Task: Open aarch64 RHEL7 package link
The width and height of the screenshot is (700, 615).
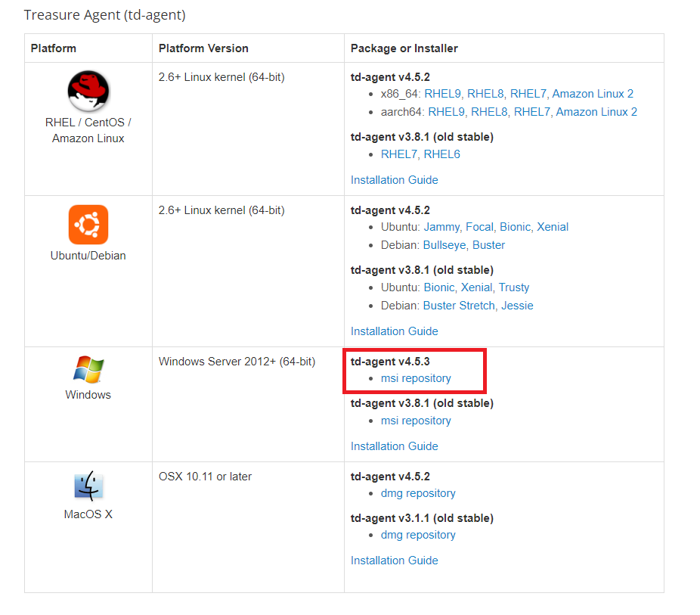Action: pyautogui.click(x=532, y=112)
